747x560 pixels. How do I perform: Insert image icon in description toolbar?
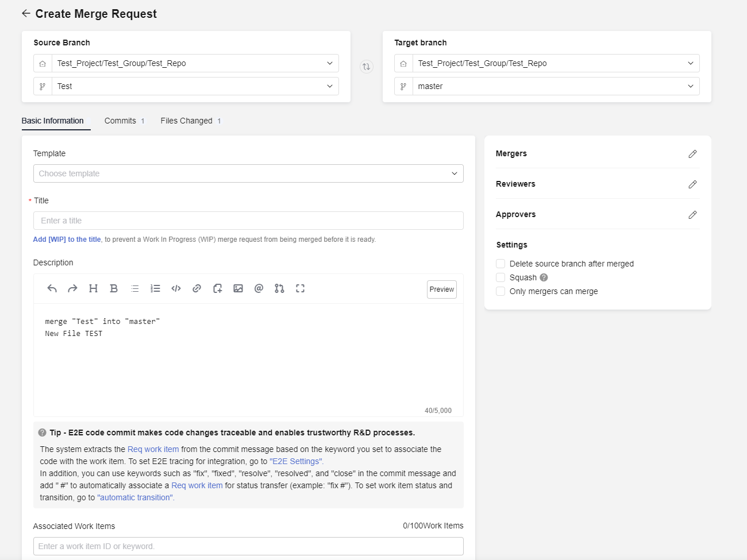click(x=238, y=288)
